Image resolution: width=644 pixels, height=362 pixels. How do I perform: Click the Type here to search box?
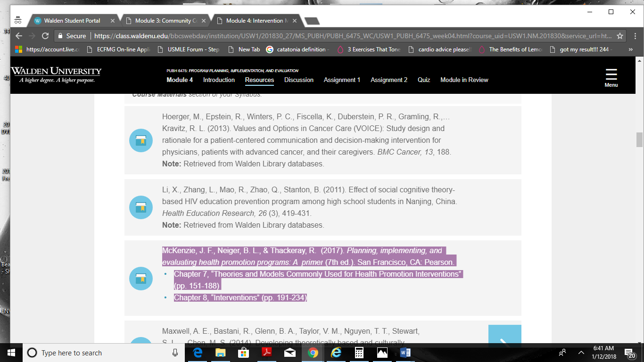pos(103,353)
